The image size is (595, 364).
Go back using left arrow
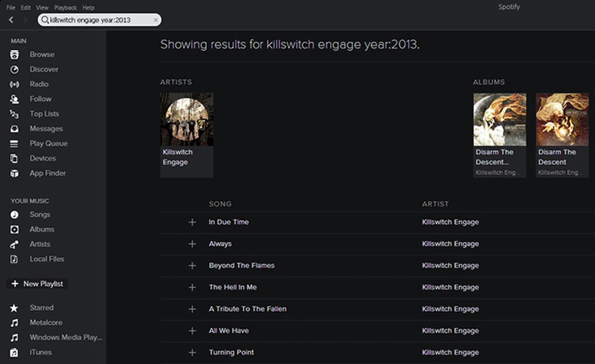tap(11, 20)
